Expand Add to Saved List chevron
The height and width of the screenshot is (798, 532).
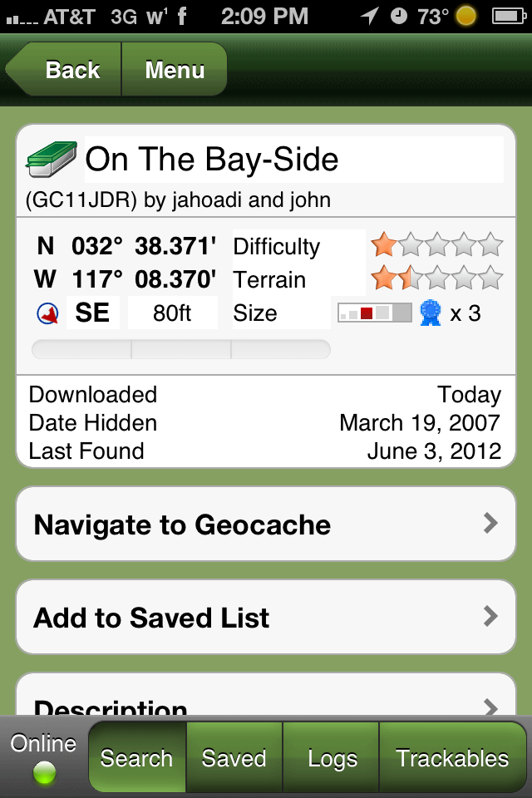click(490, 616)
